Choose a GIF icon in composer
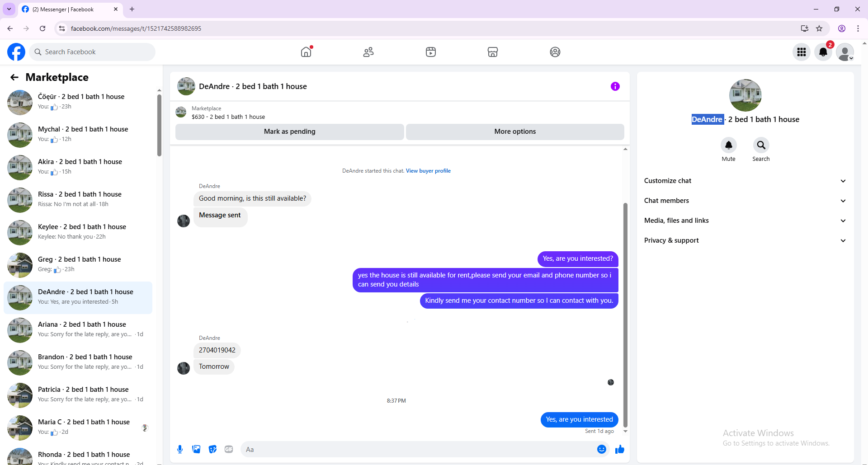 click(229, 449)
